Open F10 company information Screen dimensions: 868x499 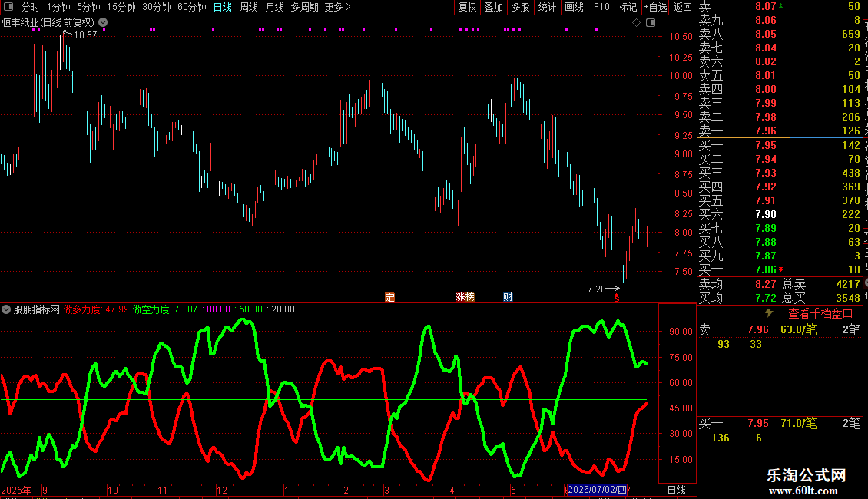(601, 7)
